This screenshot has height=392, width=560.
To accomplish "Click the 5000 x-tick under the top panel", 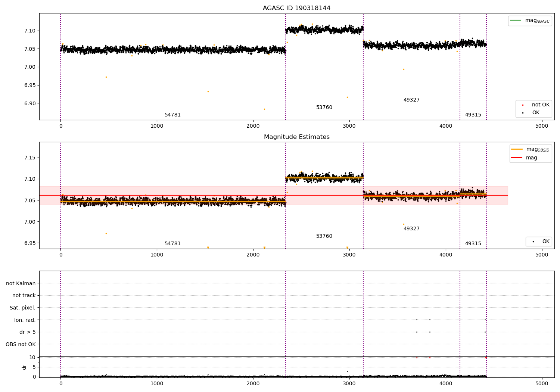I will point(542,126).
